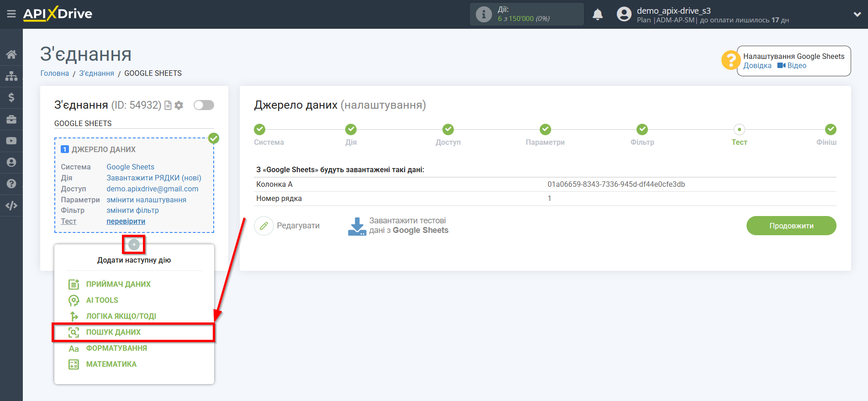This screenshot has width=868, height=401.
Task: Click Завантажити тестові дані з Google Sheets
Action: tap(409, 226)
